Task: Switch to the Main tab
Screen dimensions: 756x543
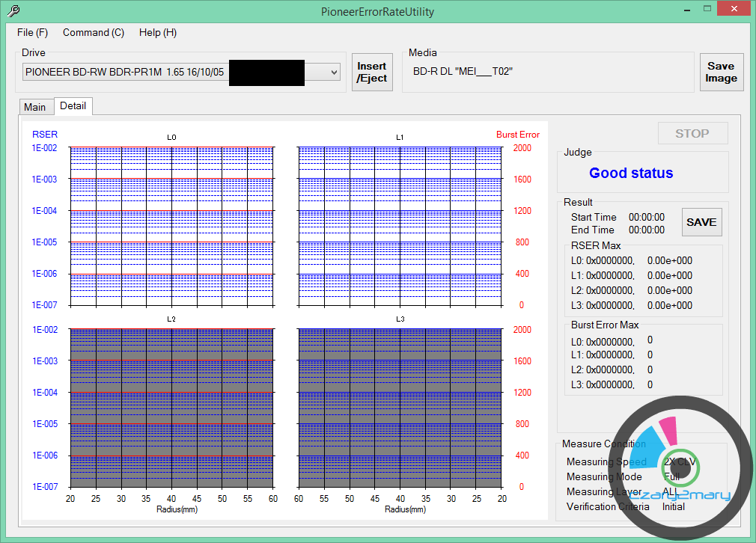Action: [35, 107]
